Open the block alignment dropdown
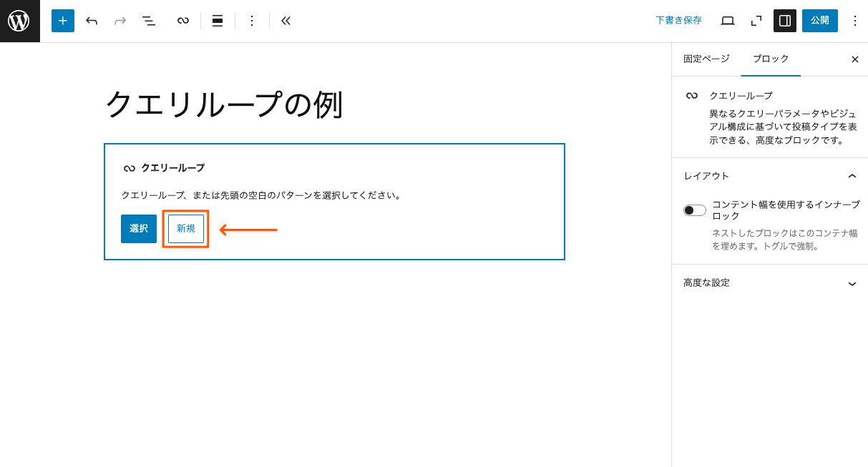 click(x=217, y=21)
